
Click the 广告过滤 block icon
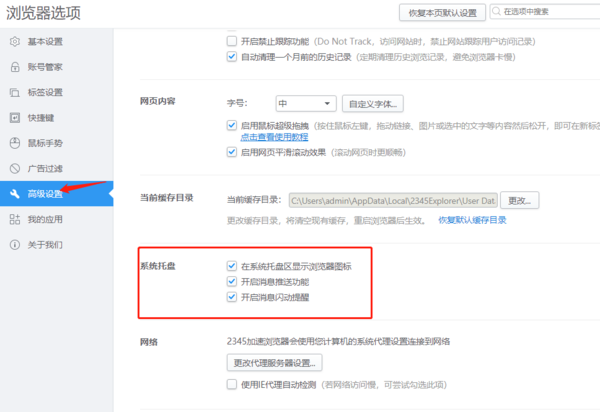(15, 168)
